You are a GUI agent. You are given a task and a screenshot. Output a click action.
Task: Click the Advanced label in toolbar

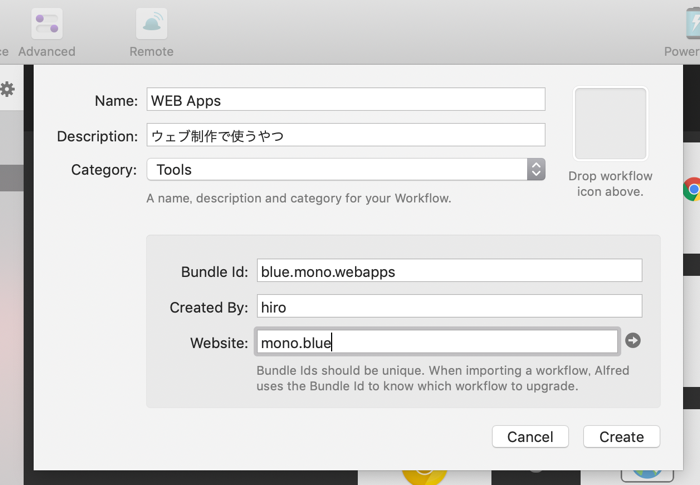pos(47,52)
